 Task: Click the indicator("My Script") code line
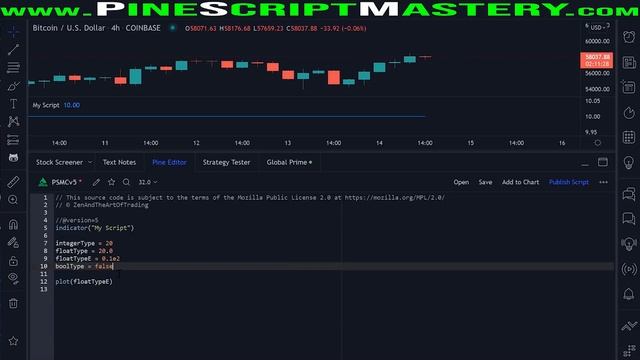point(95,228)
